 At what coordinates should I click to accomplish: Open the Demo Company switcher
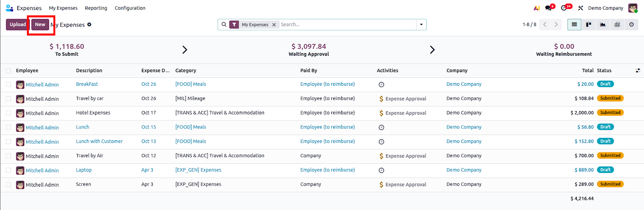(605, 8)
